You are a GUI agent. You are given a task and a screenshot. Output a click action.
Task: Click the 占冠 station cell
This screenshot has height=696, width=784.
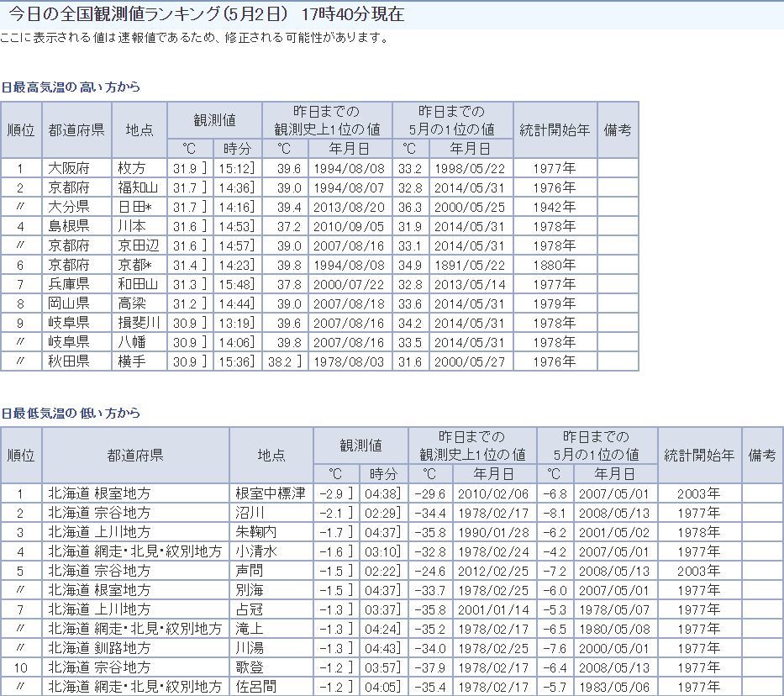point(249,609)
